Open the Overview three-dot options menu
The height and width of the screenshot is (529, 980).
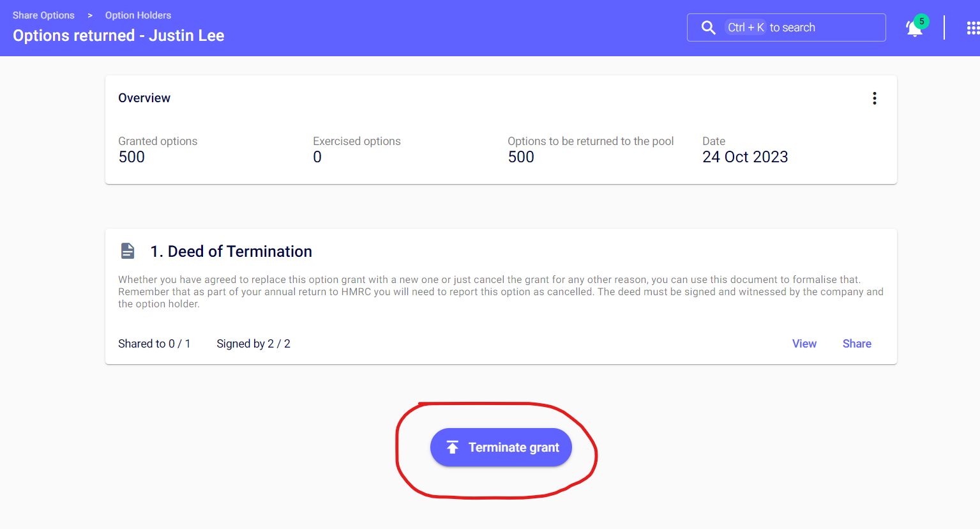tap(874, 98)
